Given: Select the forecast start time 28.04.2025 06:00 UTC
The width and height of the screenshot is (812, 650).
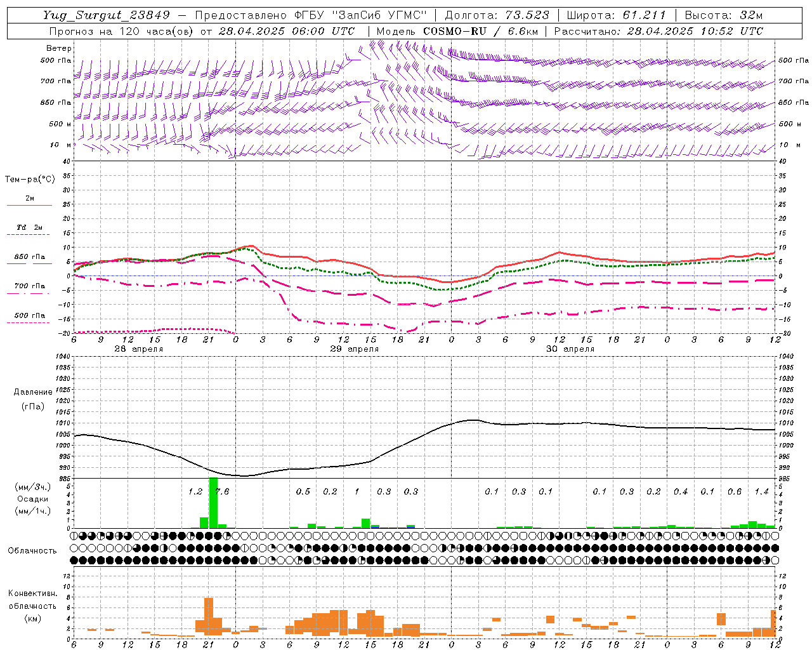Looking at the screenshot, I should [x=287, y=31].
